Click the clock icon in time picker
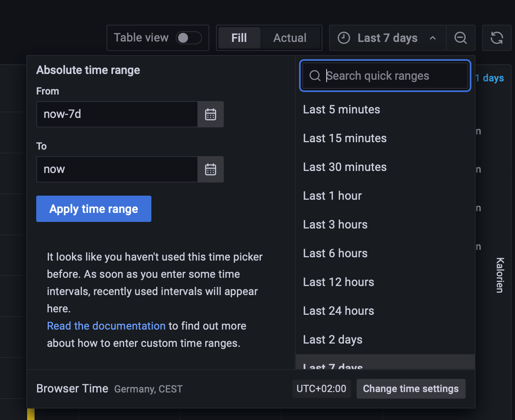 coord(344,38)
